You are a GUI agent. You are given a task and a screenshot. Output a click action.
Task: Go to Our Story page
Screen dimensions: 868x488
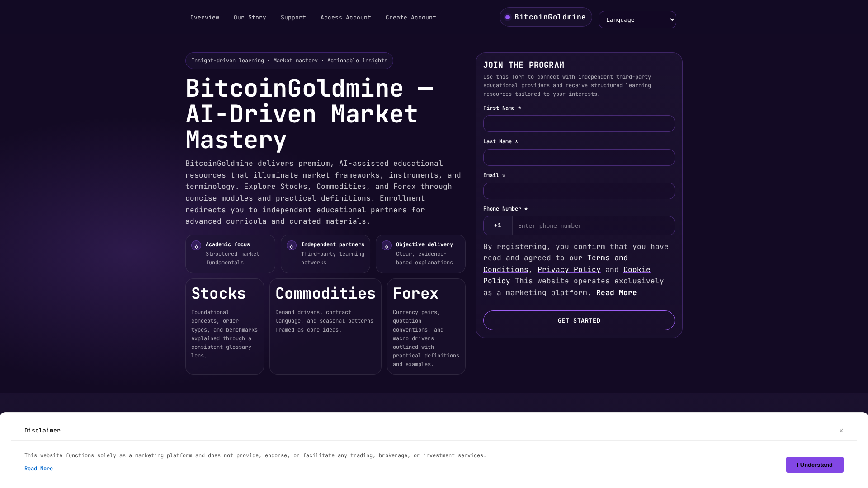(250, 18)
